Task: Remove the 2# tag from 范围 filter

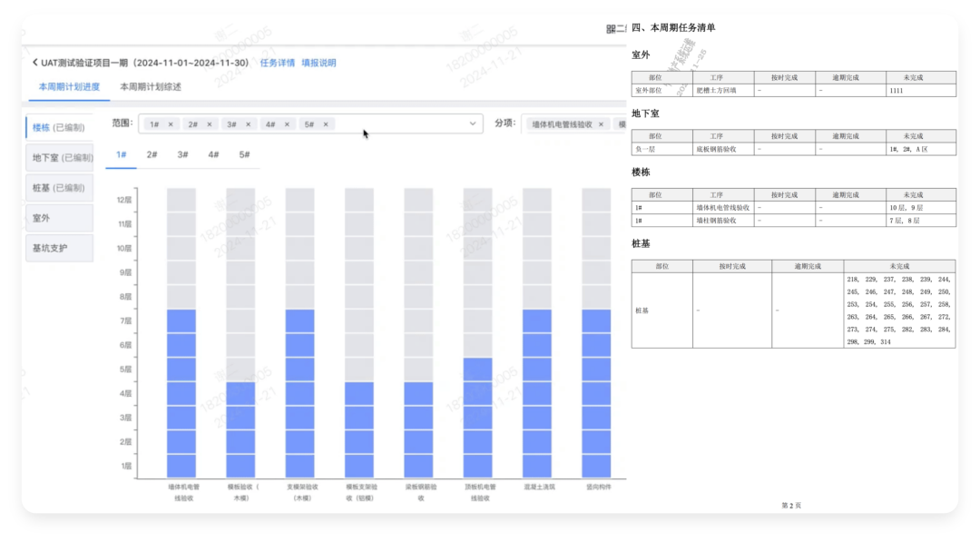Action: (x=211, y=124)
